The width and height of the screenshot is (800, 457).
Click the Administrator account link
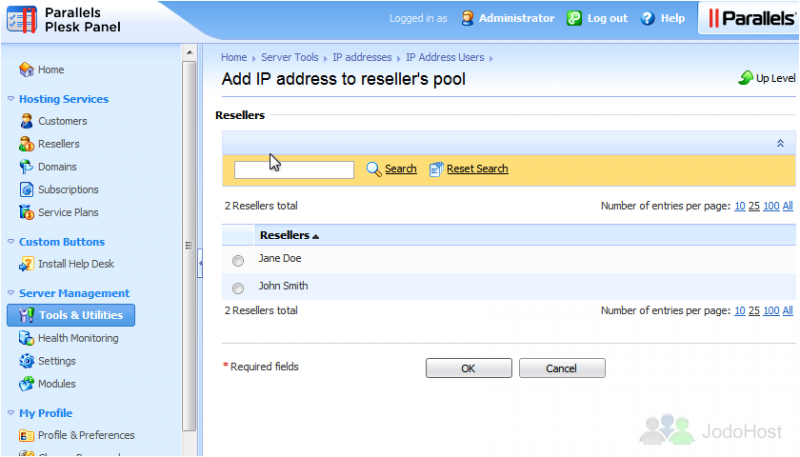coord(516,18)
